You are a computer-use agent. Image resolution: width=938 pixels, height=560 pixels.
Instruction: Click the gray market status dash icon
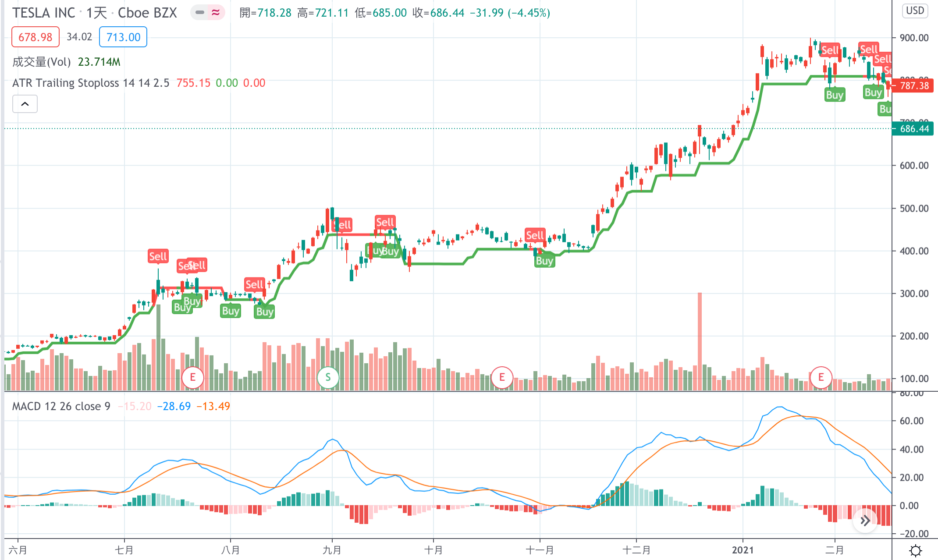tap(200, 12)
